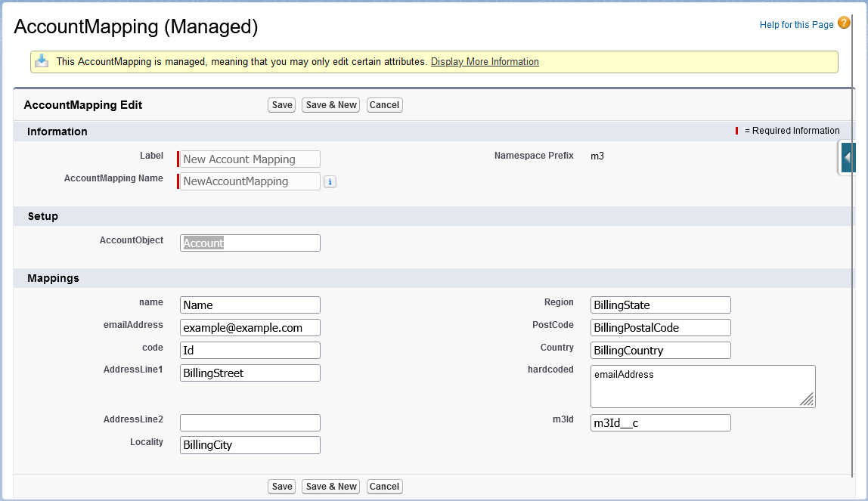
Task: Grab the hardcoded textarea resize handle
Action: click(807, 399)
